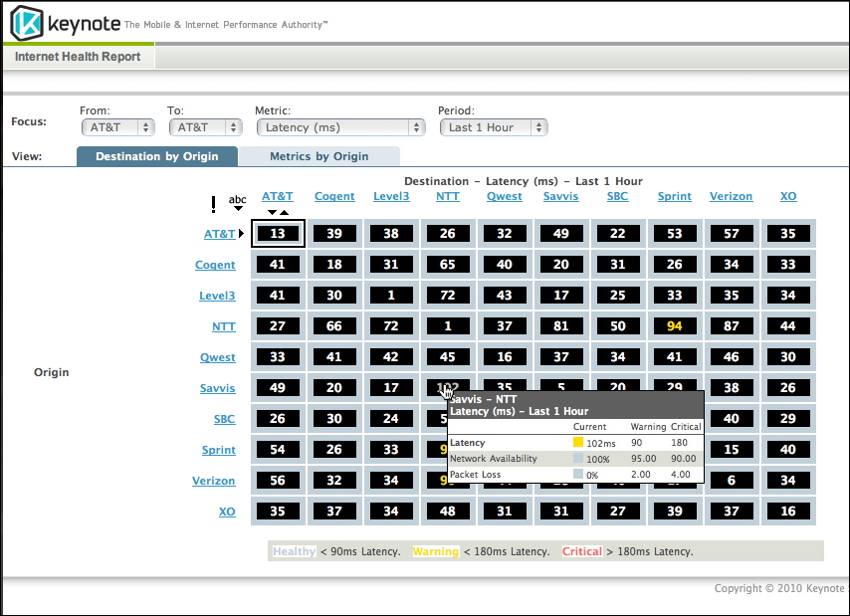Viewport: 850px width, 616px height.
Task: Open the To dropdown set to AT&T
Action: [205, 127]
